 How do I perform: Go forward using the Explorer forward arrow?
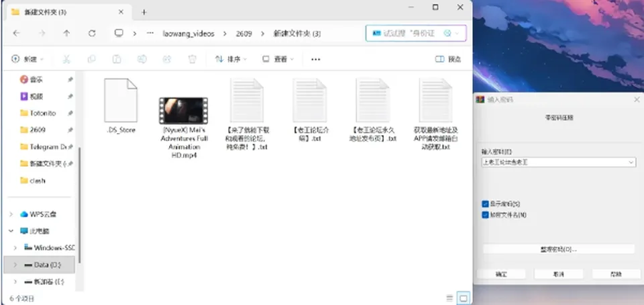(x=42, y=34)
